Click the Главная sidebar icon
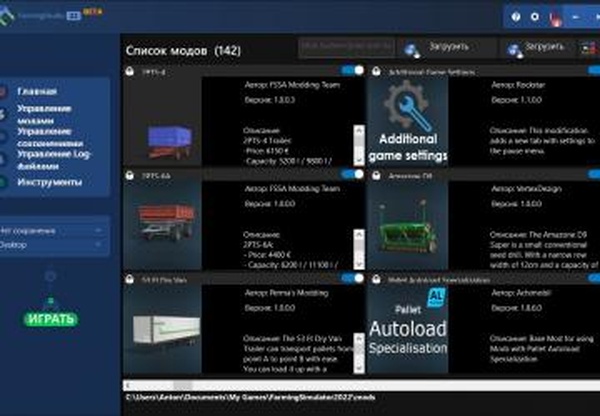The width and height of the screenshot is (600, 416). click(x=6, y=91)
